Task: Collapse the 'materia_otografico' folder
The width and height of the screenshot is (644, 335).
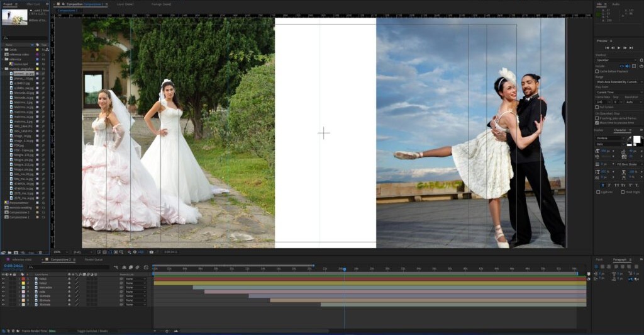Action: [3, 69]
